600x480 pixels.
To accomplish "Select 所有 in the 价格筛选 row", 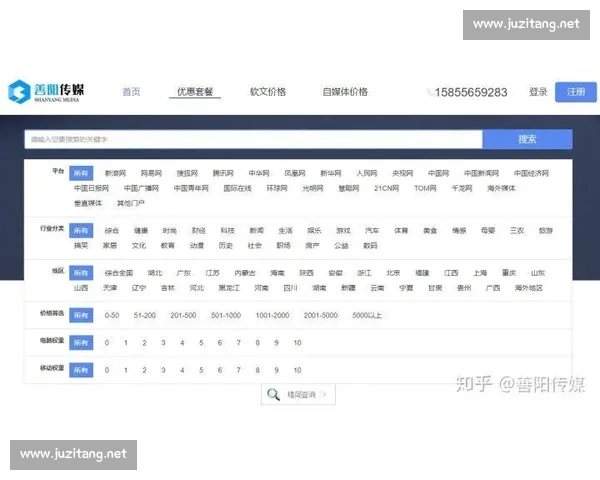I will coord(81,316).
